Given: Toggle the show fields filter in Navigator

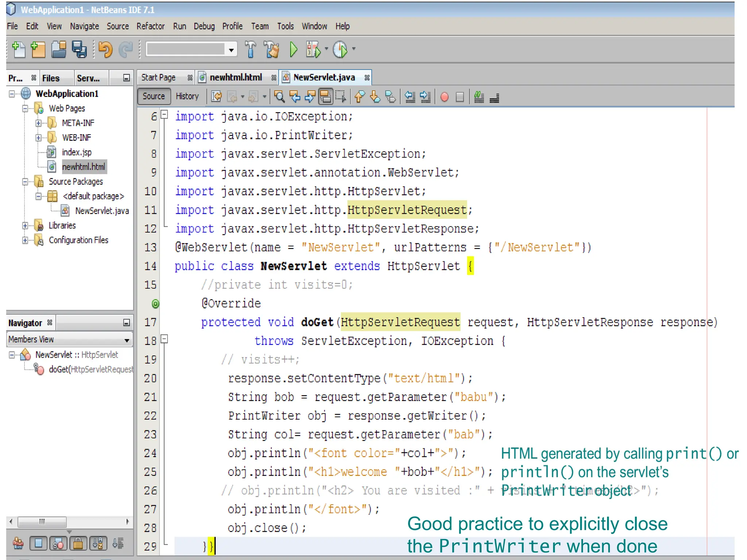Looking at the screenshot, I should coord(38,544).
